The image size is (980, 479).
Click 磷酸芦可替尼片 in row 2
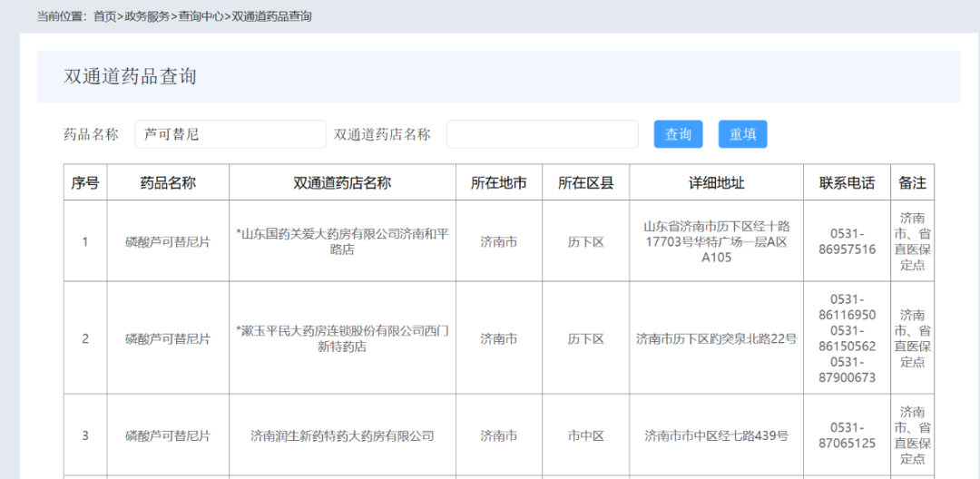(x=168, y=338)
